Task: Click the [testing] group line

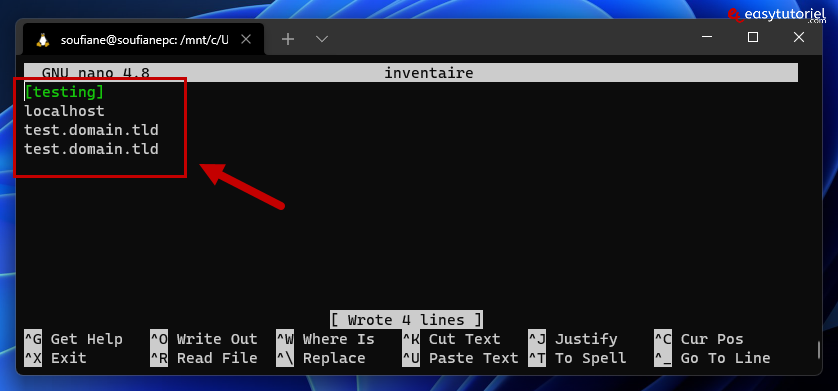Action: pos(64,92)
